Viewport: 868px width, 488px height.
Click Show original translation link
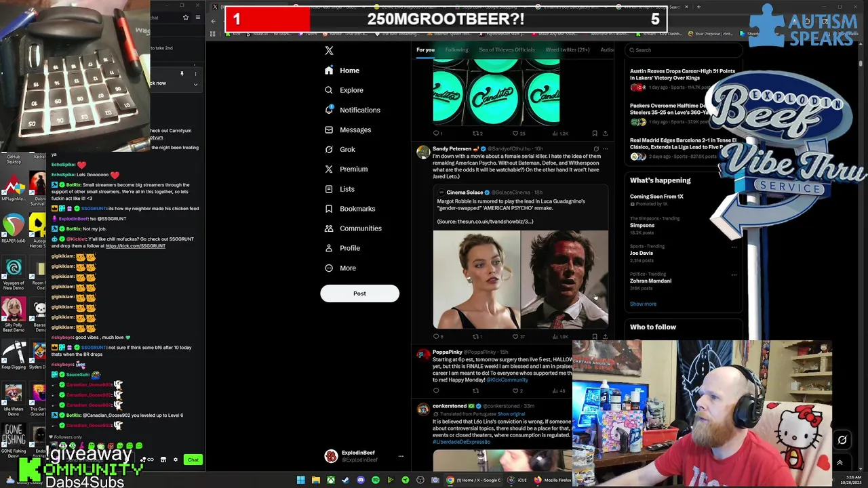pyautogui.click(x=511, y=414)
